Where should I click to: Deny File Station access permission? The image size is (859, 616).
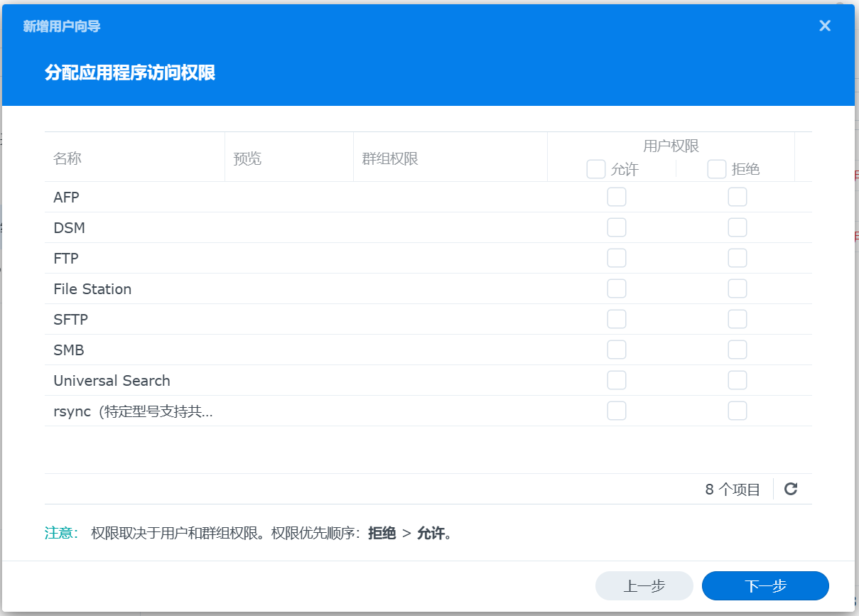[x=738, y=288]
